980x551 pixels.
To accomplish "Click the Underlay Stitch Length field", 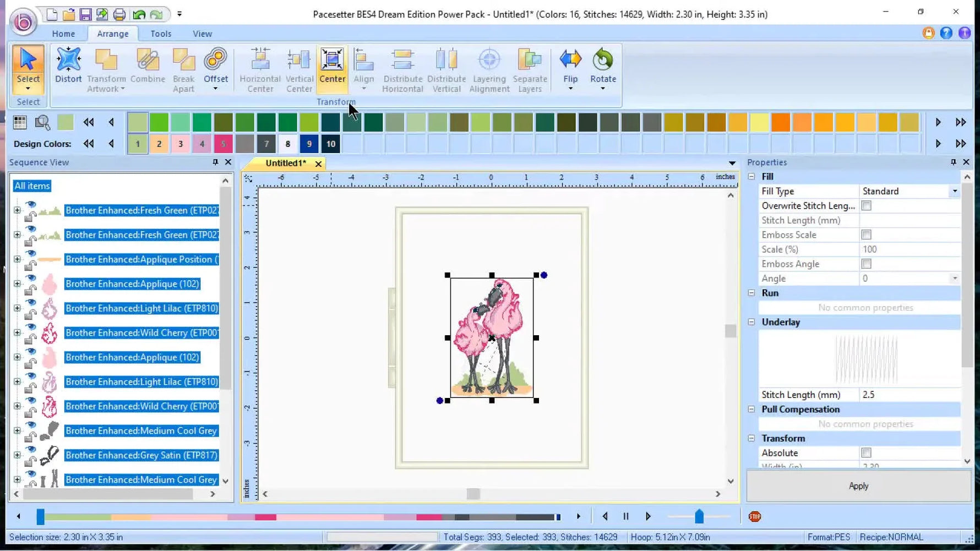I will point(909,395).
